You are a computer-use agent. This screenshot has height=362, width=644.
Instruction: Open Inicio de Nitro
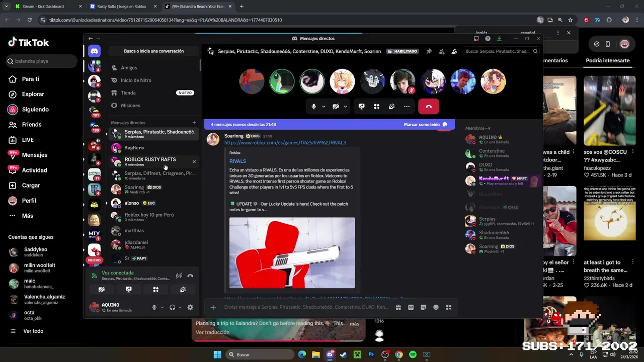pos(153,80)
